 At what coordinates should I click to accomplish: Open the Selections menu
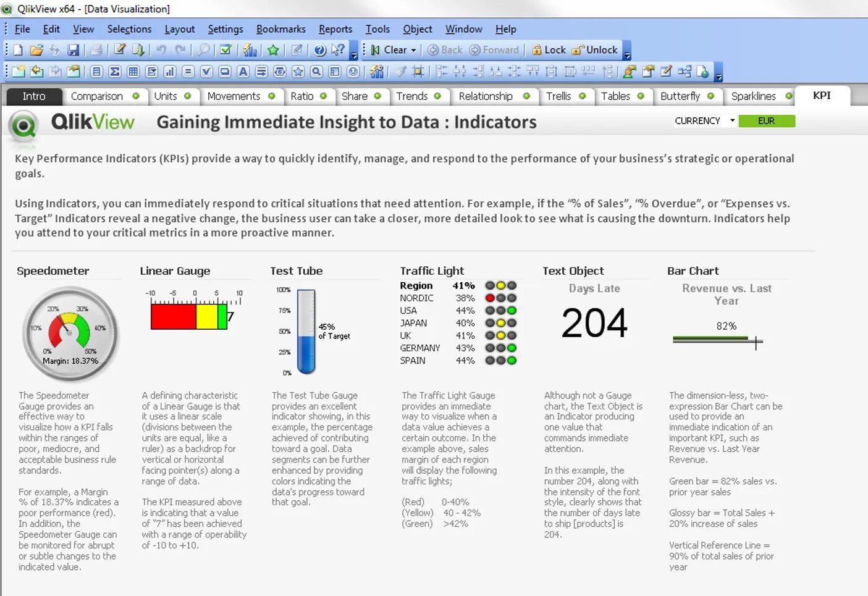pos(129,29)
